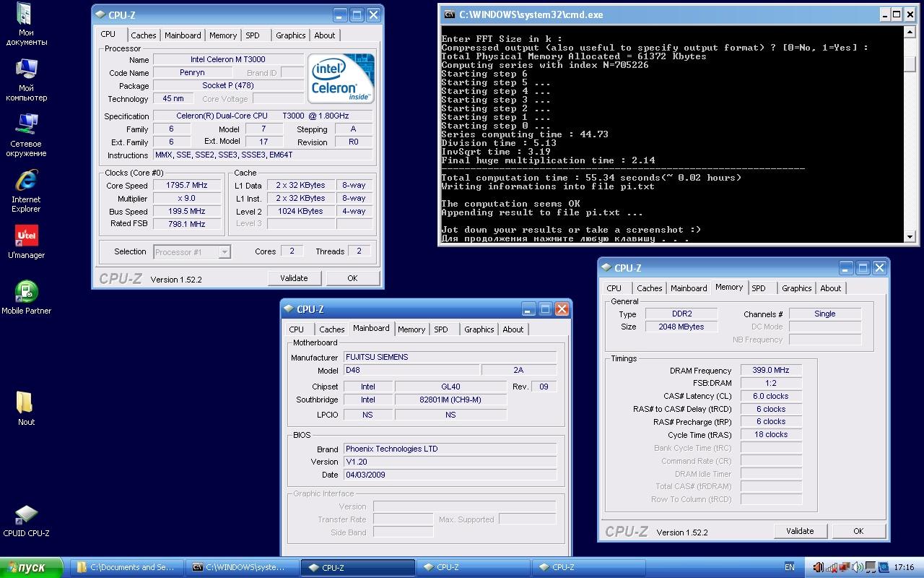Viewport: 924px width, 578px height.
Task: Open Caches tab in Mainboard CPU-Z window
Action: (x=331, y=329)
